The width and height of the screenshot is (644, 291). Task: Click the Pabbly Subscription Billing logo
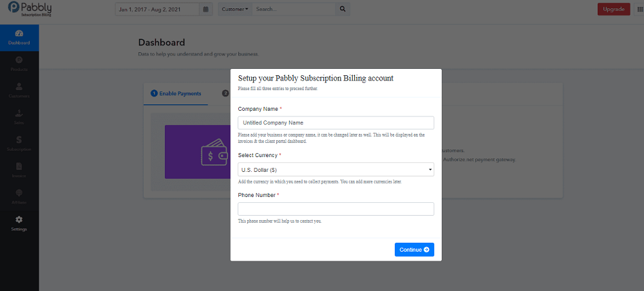coord(30,9)
